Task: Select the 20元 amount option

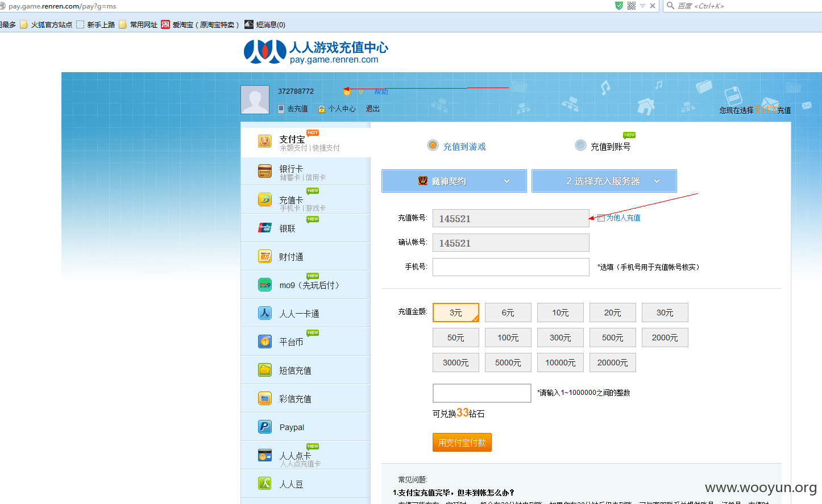Action: point(613,313)
